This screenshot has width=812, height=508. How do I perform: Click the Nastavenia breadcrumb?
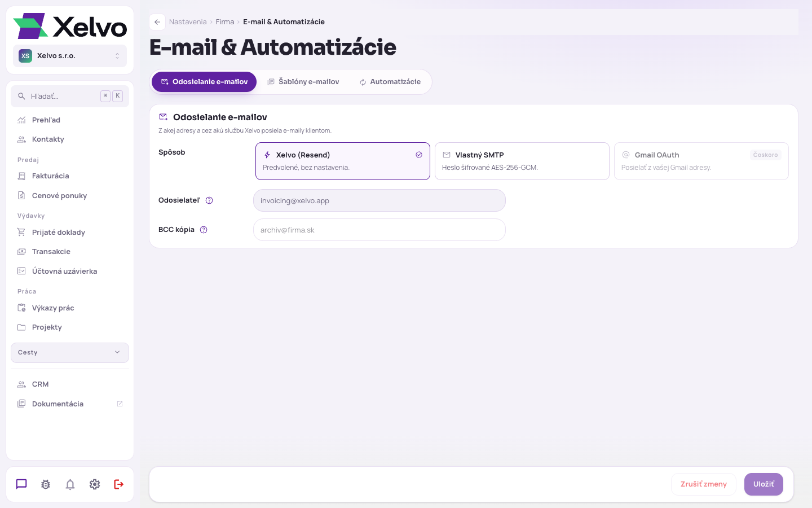click(188, 22)
